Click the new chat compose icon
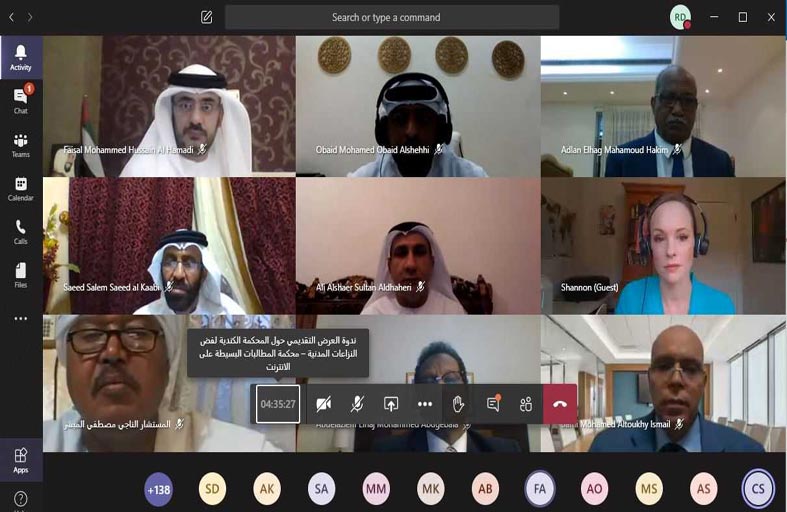The width and height of the screenshot is (787, 512). click(x=207, y=17)
